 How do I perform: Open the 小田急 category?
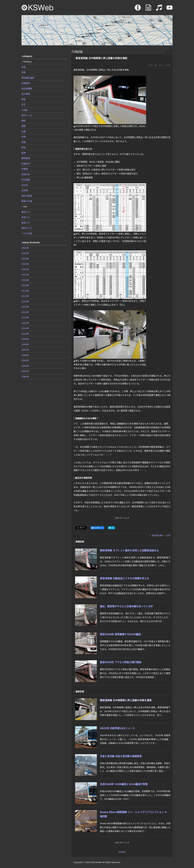coord(25,110)
